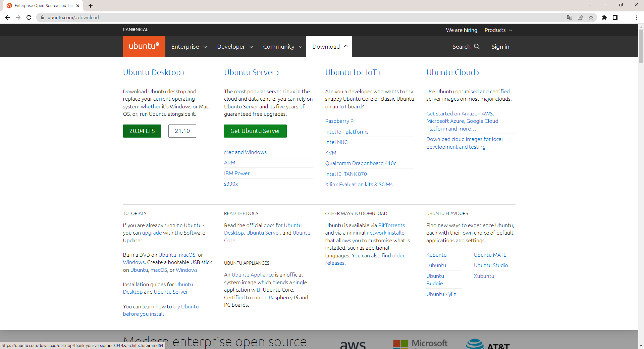
Task: Click the vertical scrollbar thumb
Action: tap(641, 46)
